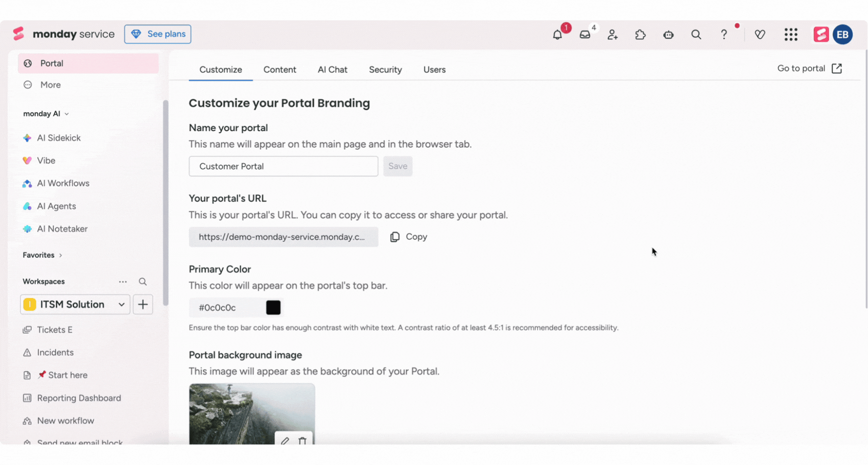Open the inbox tray icon

pos(585,35)
